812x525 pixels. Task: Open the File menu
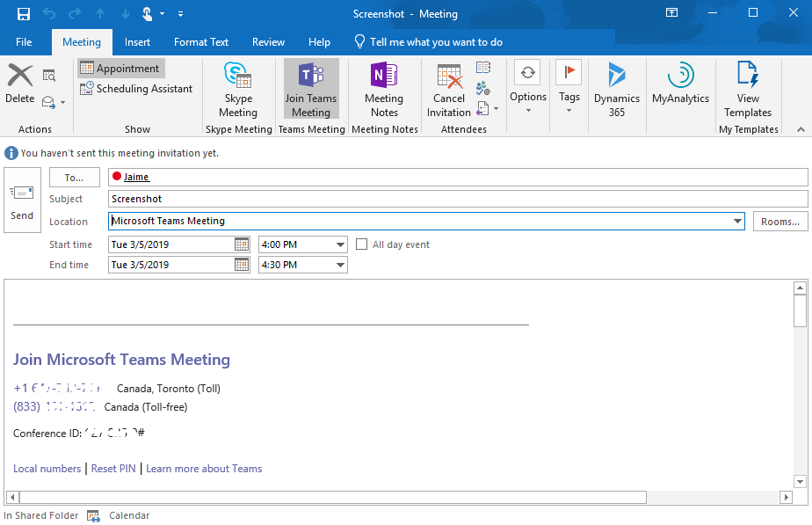click(24, 41)
